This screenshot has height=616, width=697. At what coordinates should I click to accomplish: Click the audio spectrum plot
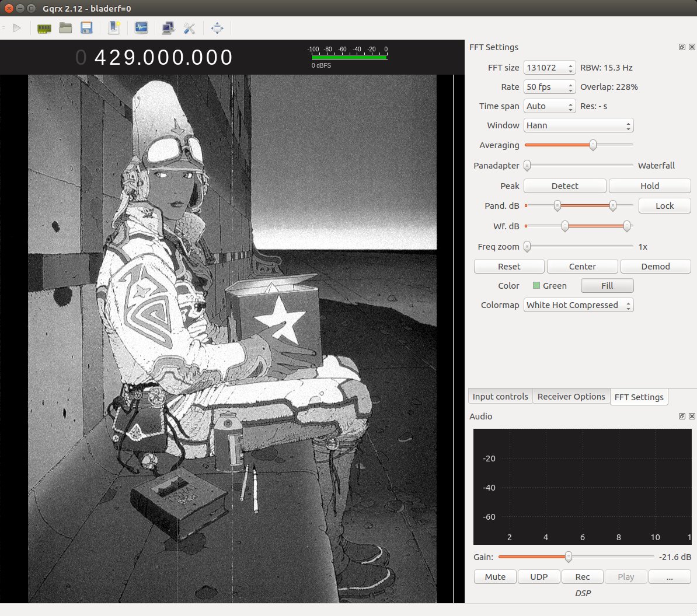583,487
